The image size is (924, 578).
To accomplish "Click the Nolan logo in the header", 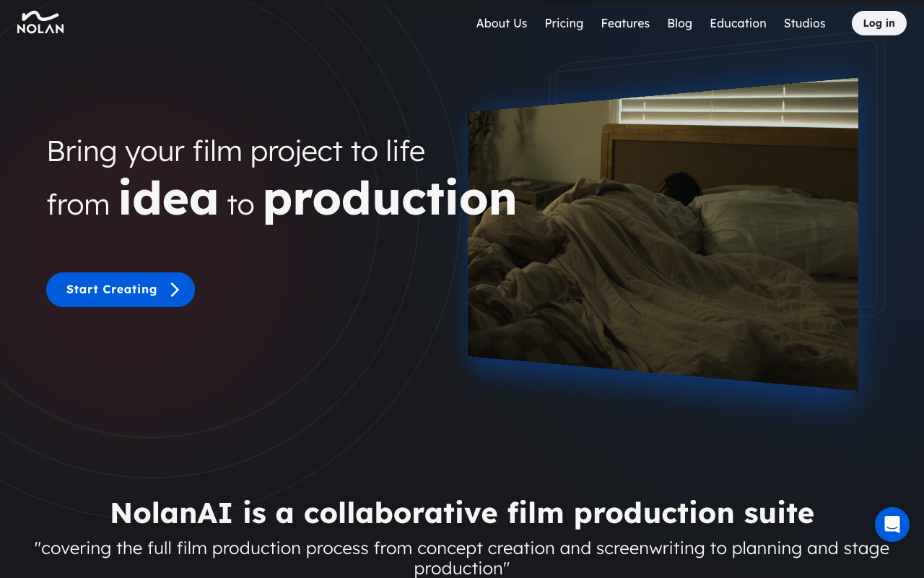I will (40, 22).
